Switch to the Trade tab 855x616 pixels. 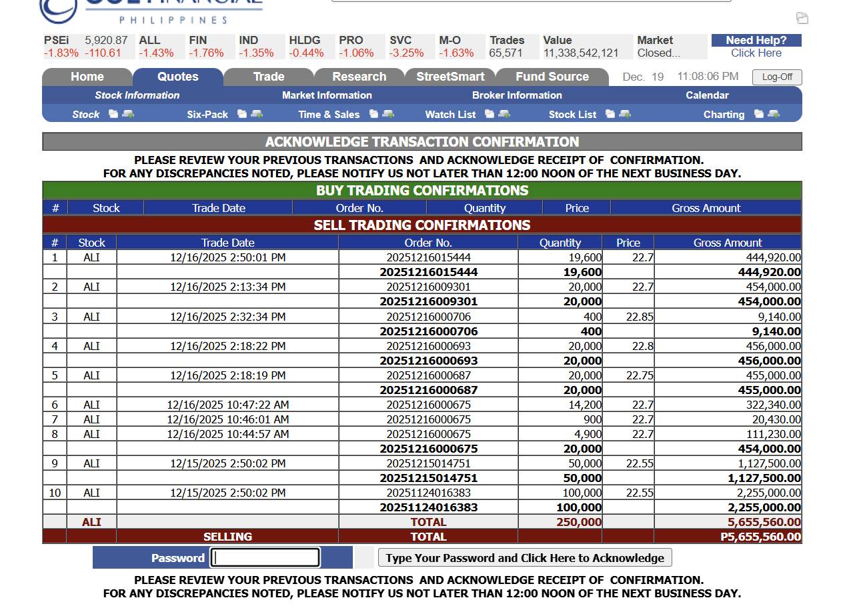pyautogui.click(x=269, y=77)
